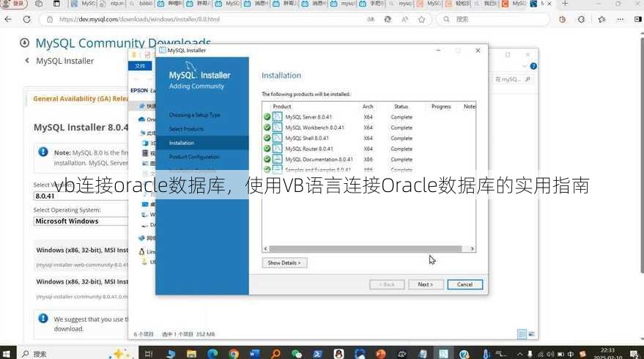Screen dimensions: 644x359
Task: Select the MySQL Workbench 8.0.41 row
Action: [x=369, y=127]
